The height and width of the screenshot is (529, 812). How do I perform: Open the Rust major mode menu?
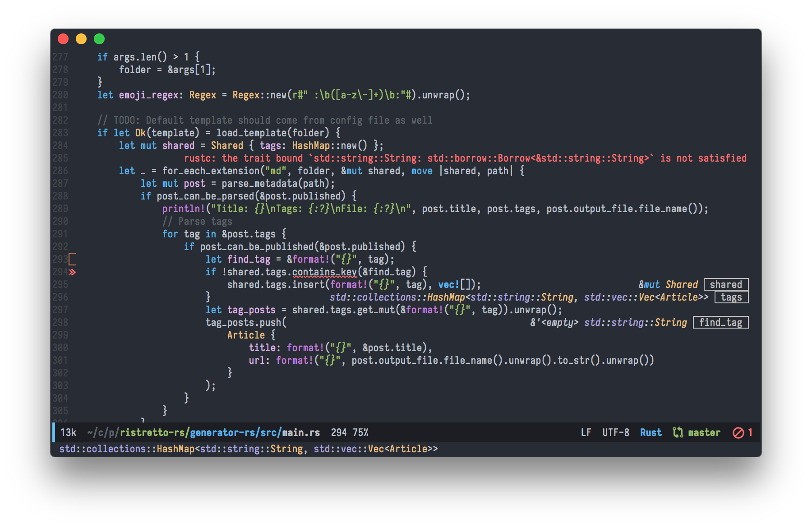[651, 432]
